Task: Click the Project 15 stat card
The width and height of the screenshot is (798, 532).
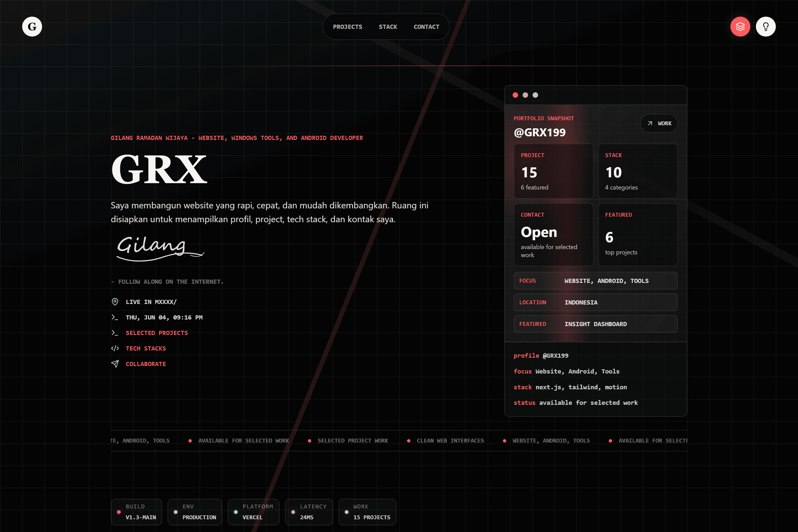Action: [553, 171]
